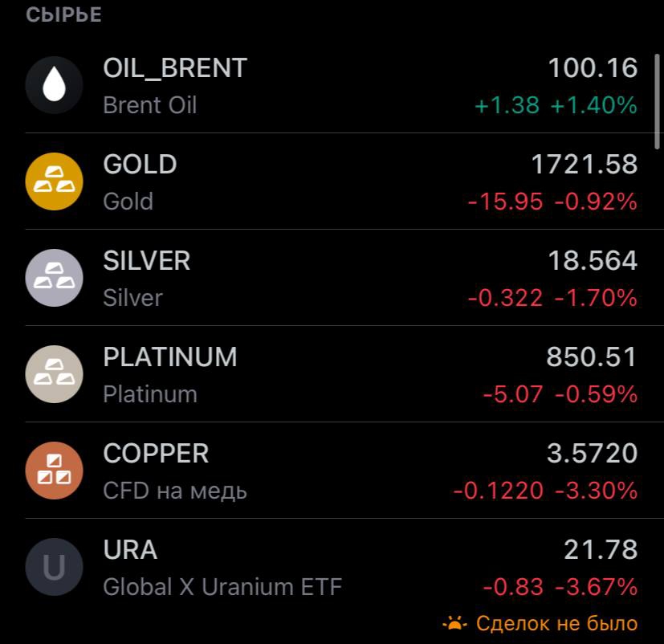Tap the platinum bars icon
The height and width of the screenshot is (644, 664).
[55, 374]
